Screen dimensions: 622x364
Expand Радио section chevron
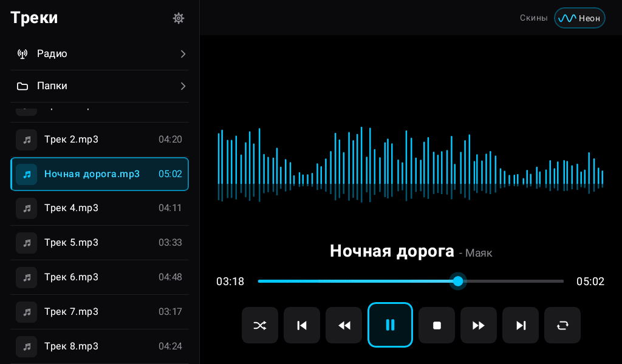click(x=183, y=54)
